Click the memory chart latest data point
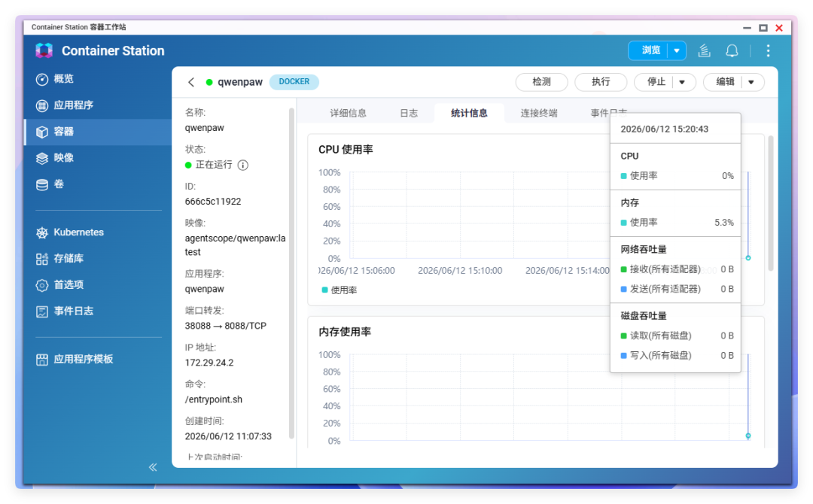Viewport: 813px width, 504px height. coord(748,436)
